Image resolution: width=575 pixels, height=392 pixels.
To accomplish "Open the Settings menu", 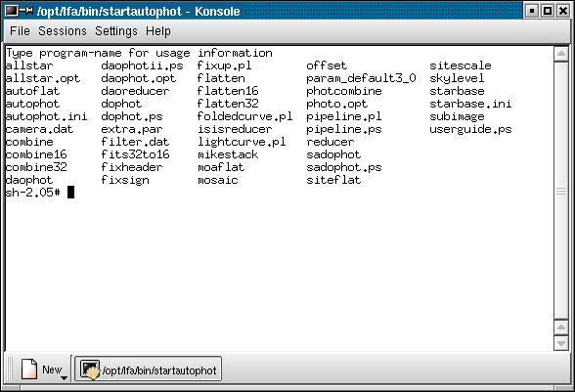I will tap(116, 31).
